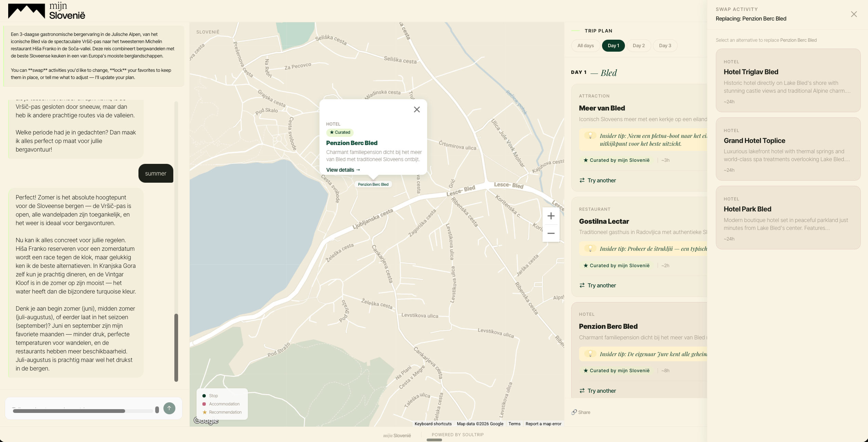Try another for Gostilna Lectar restaurant

point(598,285)
